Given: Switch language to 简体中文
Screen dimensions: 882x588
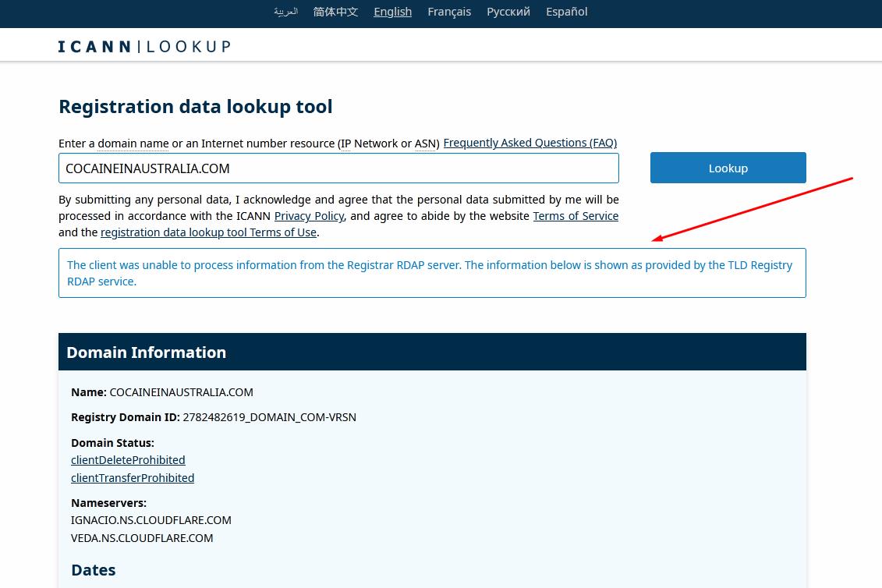Looking at the screenshot, I should tap(335, 12).
